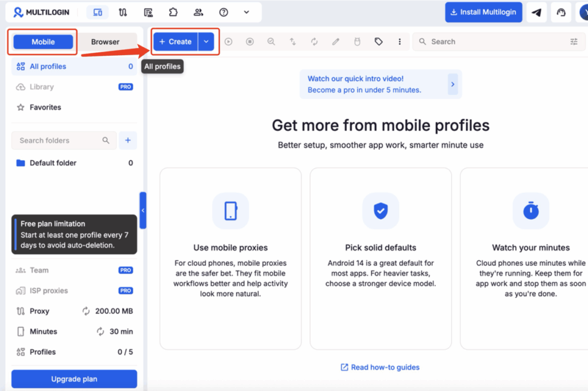Click the Multilogin logo
This screenshot has height=391, width=588.
point(41,13)
